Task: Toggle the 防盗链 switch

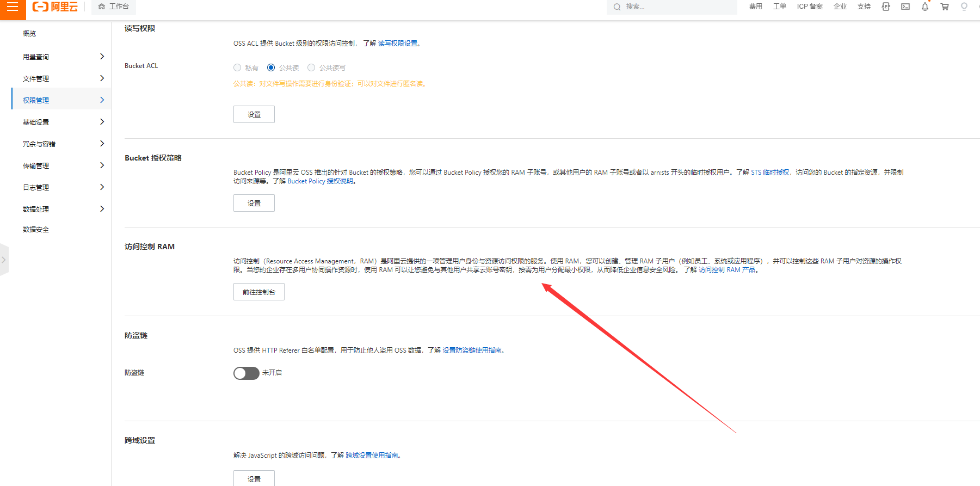Action: coord(246,373)
